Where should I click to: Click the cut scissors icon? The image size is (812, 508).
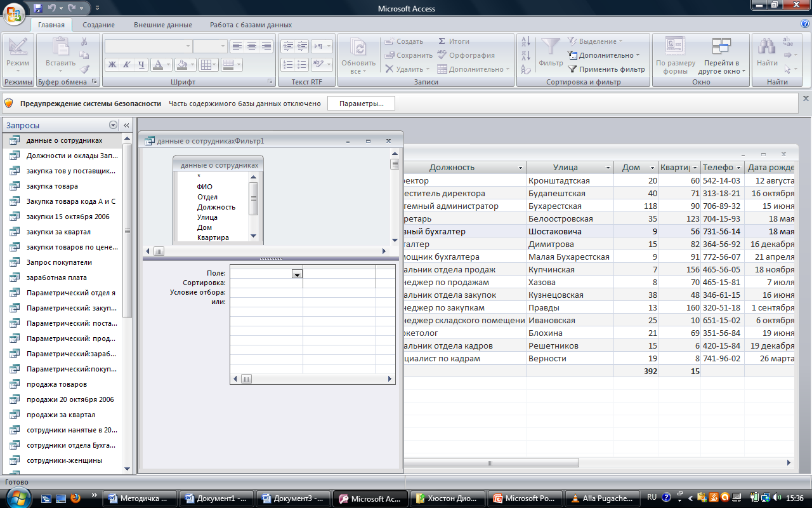84,41
